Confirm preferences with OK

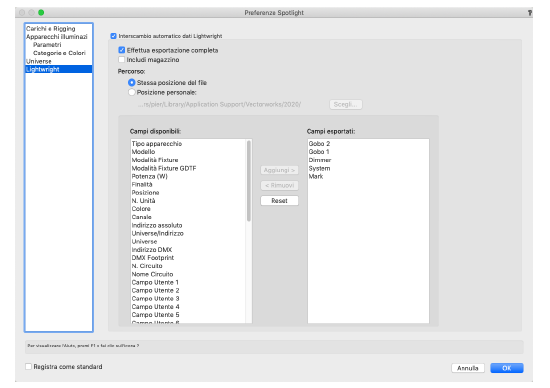pos(507,368)
